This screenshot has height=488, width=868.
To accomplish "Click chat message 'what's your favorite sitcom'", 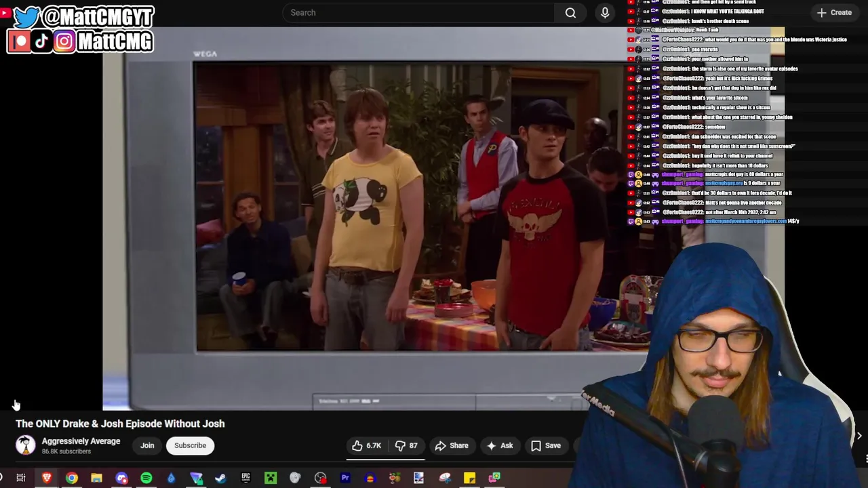I will (719, 98).
